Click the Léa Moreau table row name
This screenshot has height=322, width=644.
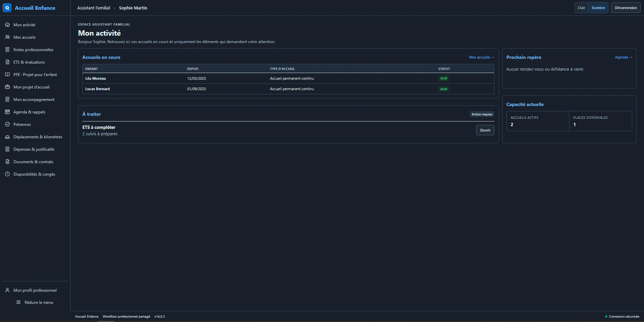(96, 78)
